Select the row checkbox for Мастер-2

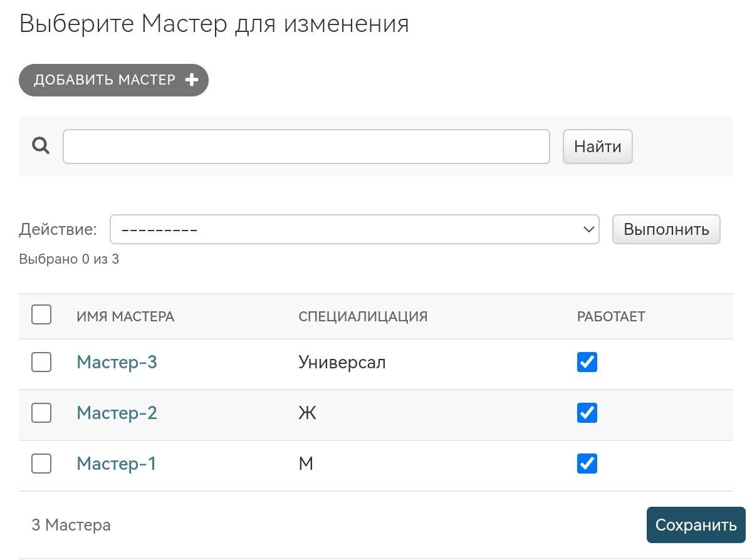[41, 413]
